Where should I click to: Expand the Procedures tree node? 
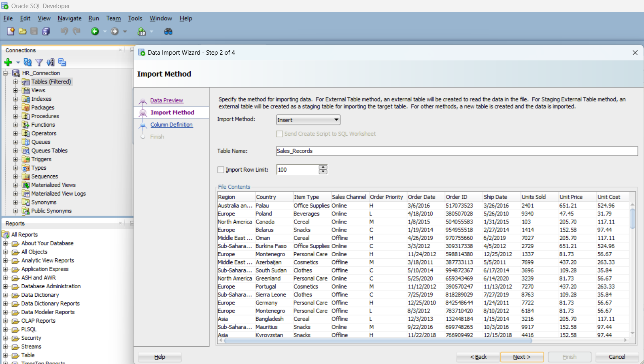click(15, 116)
